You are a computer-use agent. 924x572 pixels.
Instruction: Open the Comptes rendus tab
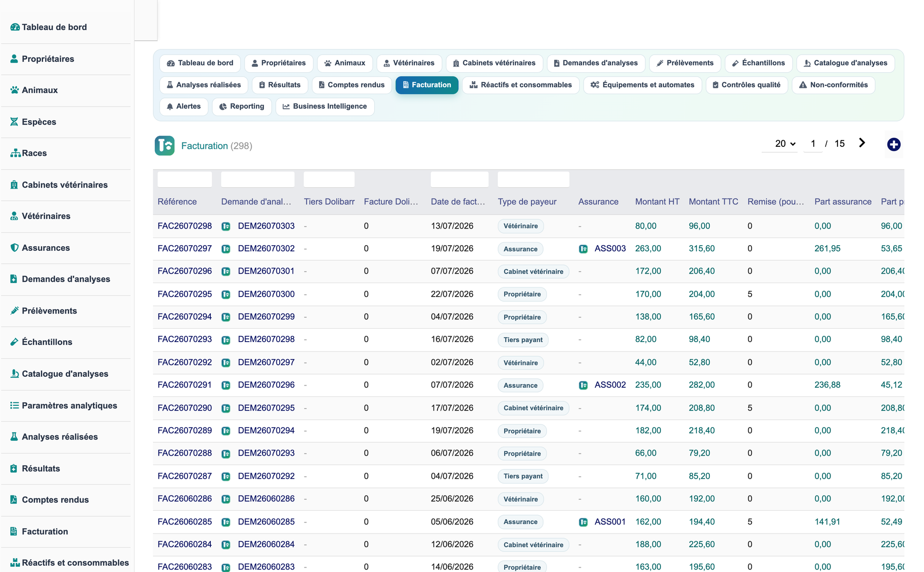coord(351,85)
